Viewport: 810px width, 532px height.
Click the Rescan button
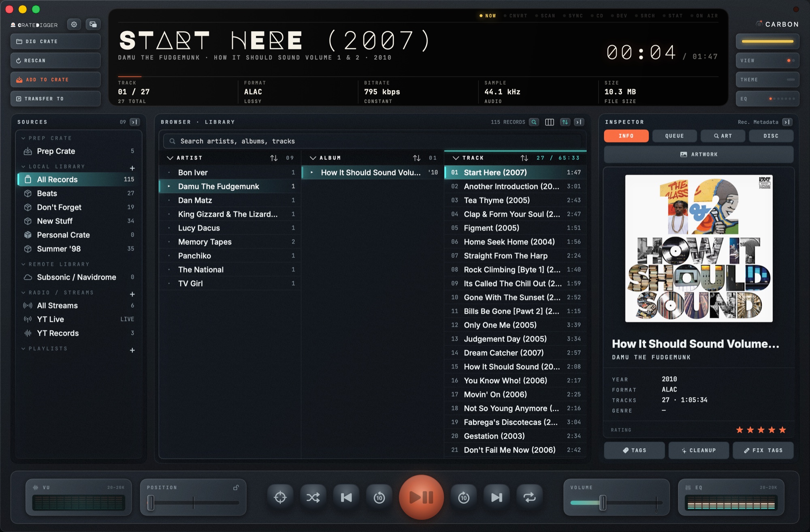tap(55, 61)
